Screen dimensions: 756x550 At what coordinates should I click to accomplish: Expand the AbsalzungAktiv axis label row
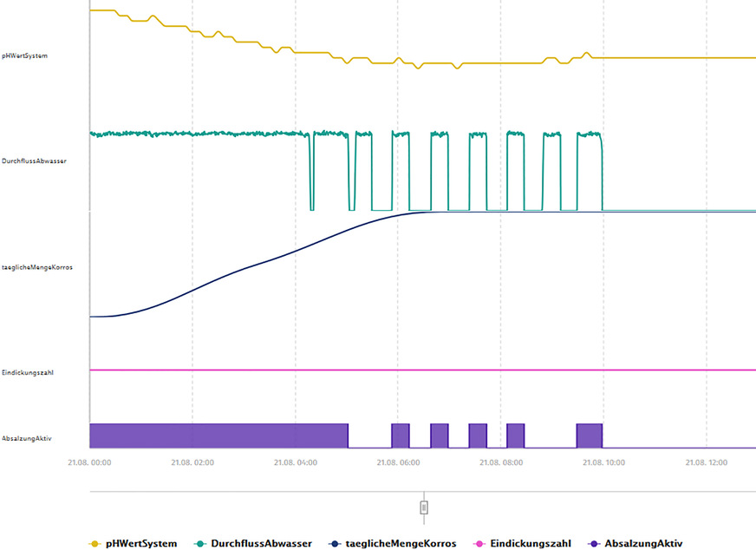(27, 437)
